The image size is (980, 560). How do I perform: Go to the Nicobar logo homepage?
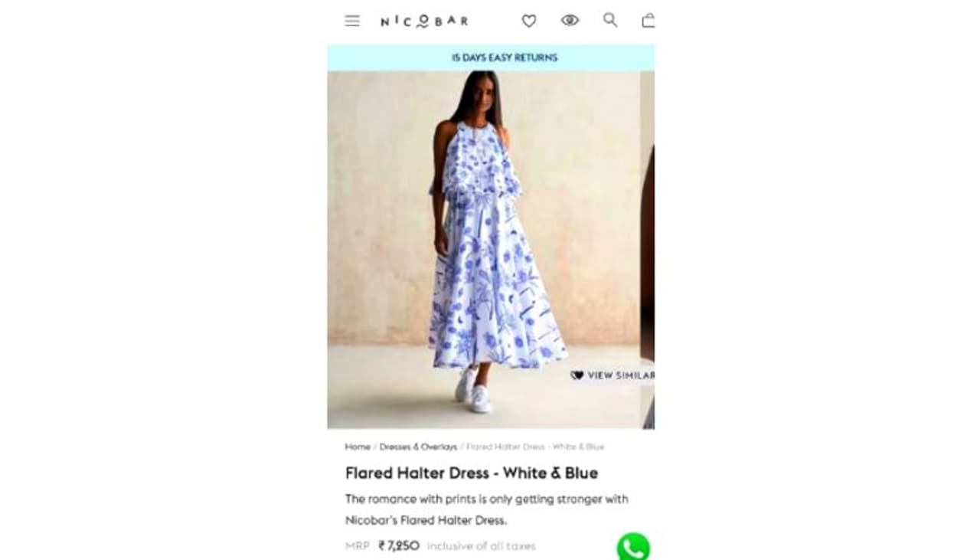point(424,21)
